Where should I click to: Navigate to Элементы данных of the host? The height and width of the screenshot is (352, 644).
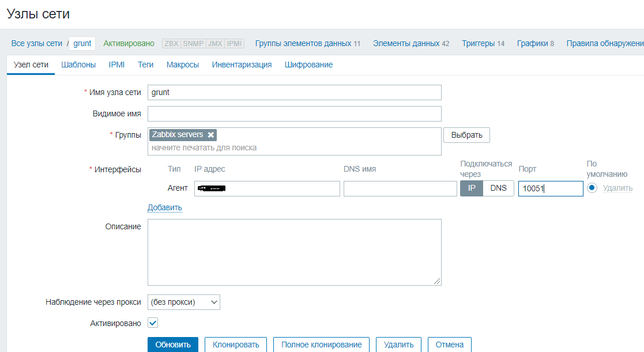(x=405, y=43)
